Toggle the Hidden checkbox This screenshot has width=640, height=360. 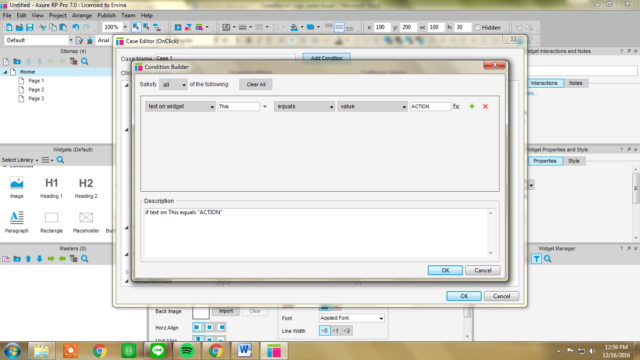pos(477,27)
